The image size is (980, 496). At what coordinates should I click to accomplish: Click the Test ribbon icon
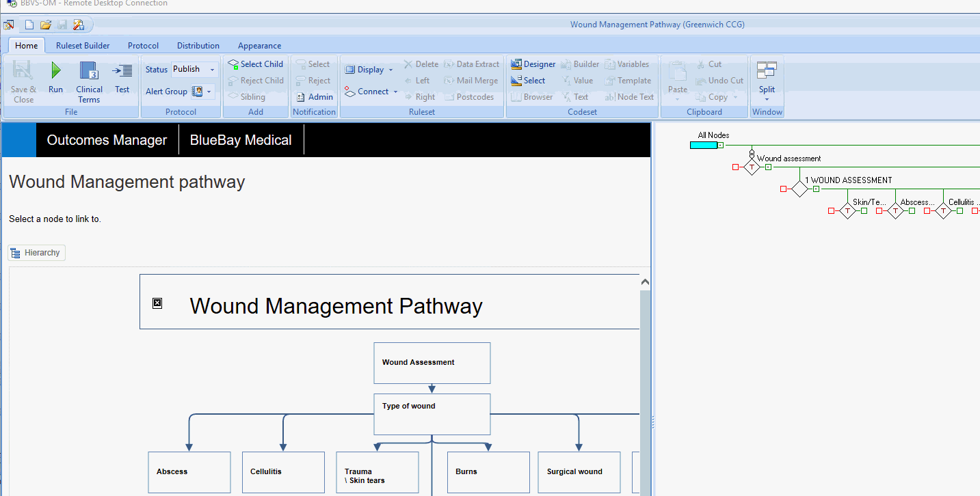pyautogui.click(x=122, y=70)
